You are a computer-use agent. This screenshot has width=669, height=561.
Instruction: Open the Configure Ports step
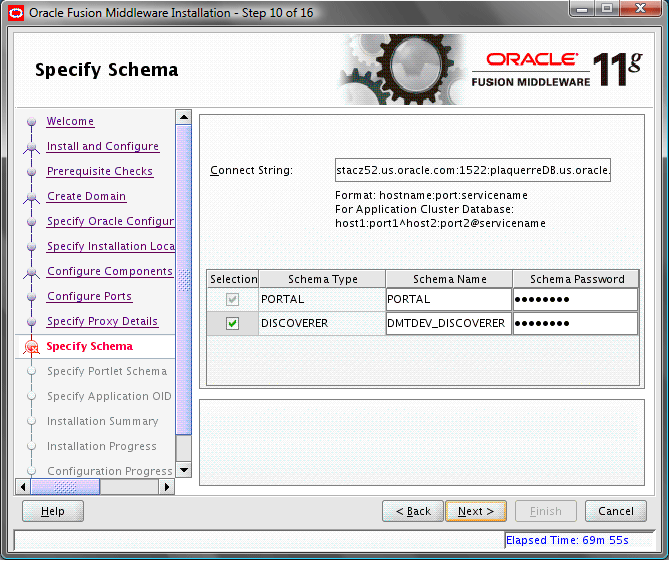click(x=90, y=296)
